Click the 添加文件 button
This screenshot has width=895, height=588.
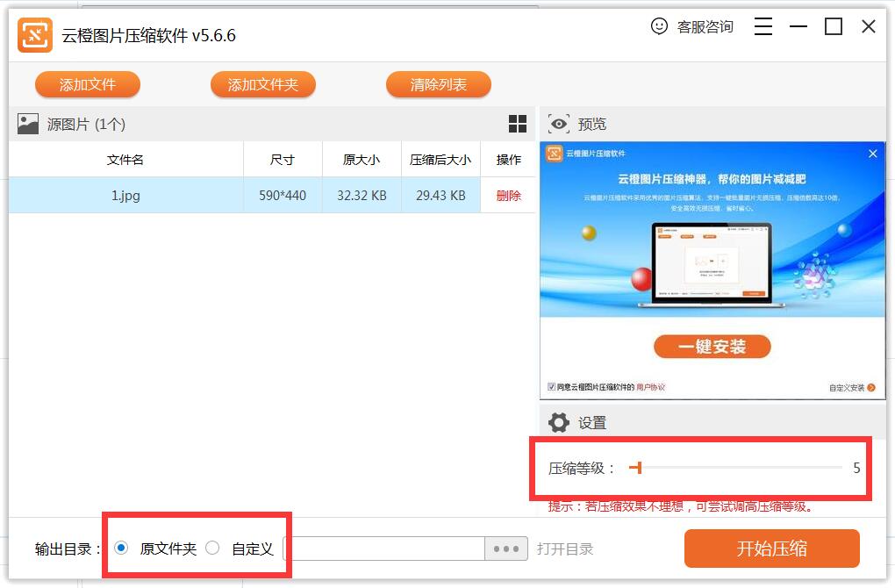pyautogui.click(x=88, y=85)
